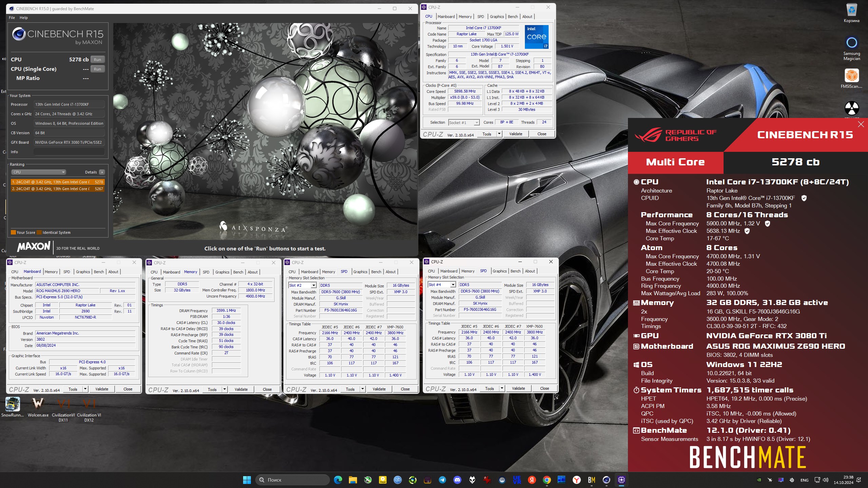The height and width of the screenshot is (488, 868).
Task: Switch to CPU-Z taskbar icon
Action: click(621, 480)
